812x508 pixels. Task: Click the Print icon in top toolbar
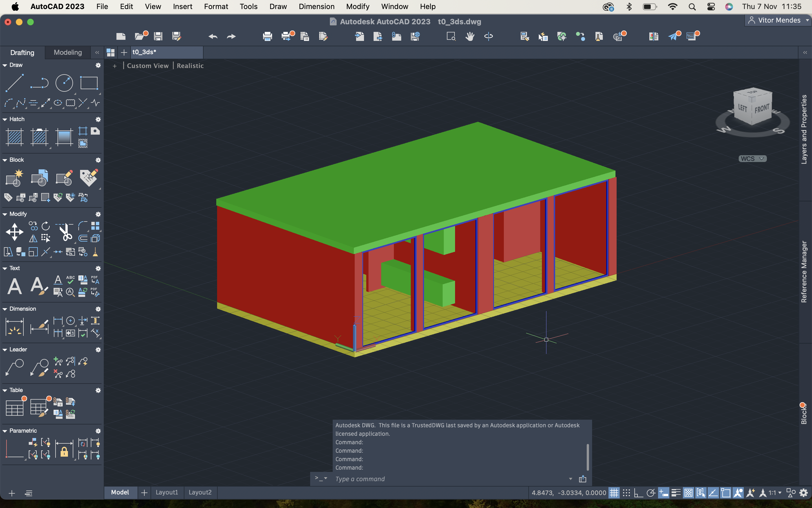click(267, 36)
